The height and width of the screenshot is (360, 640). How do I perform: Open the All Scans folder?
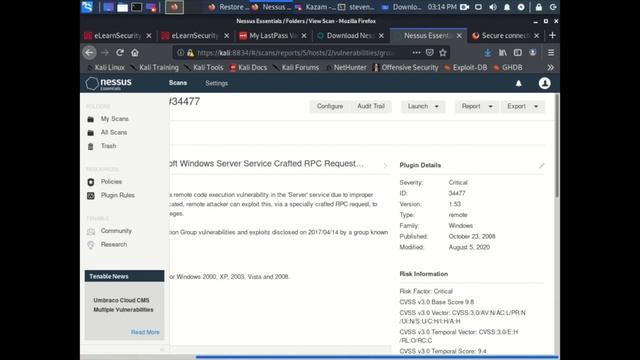pyautogui.click(x=114, y=132)
